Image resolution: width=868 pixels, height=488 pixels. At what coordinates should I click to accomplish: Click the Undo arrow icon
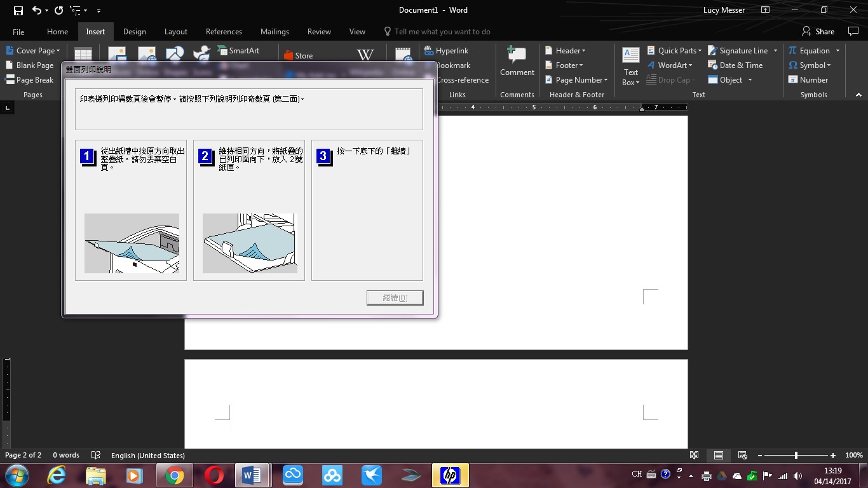36,10
